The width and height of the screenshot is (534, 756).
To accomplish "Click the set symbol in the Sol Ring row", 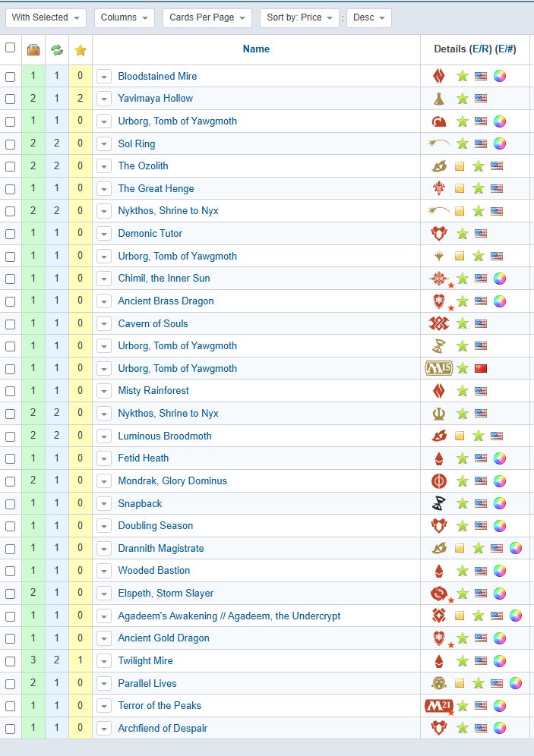I will pos(439,143).
